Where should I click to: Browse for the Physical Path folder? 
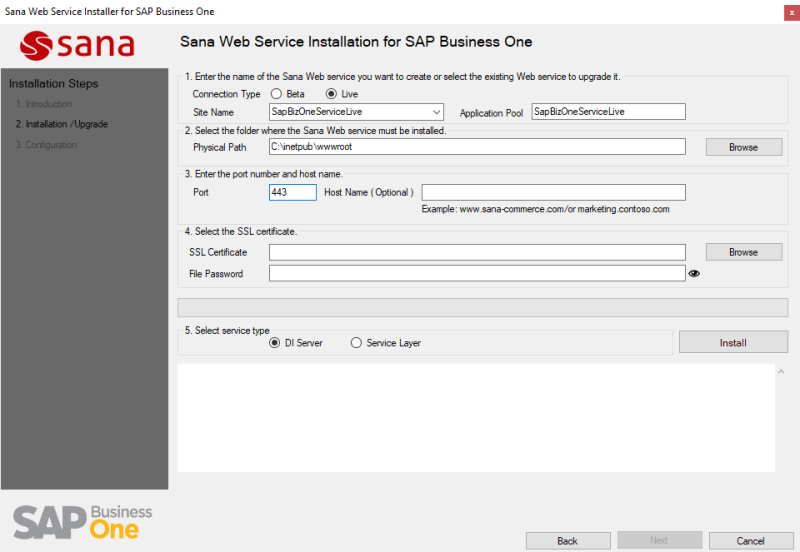tap(743, 147)
